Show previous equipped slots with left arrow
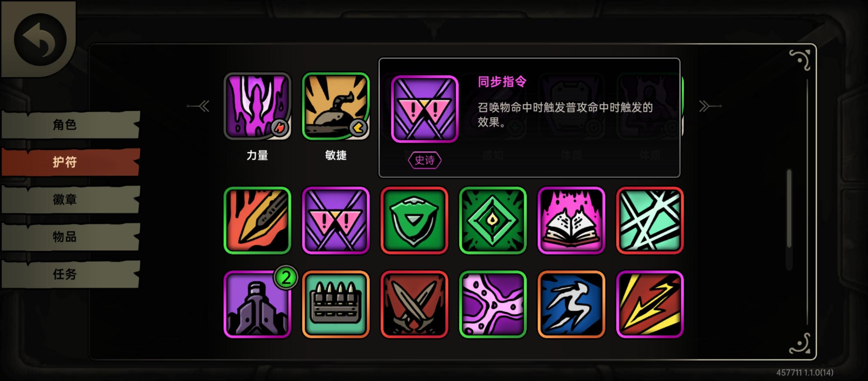Image resolution: width=868 pixels, height=381 pixels. [199, 106]
